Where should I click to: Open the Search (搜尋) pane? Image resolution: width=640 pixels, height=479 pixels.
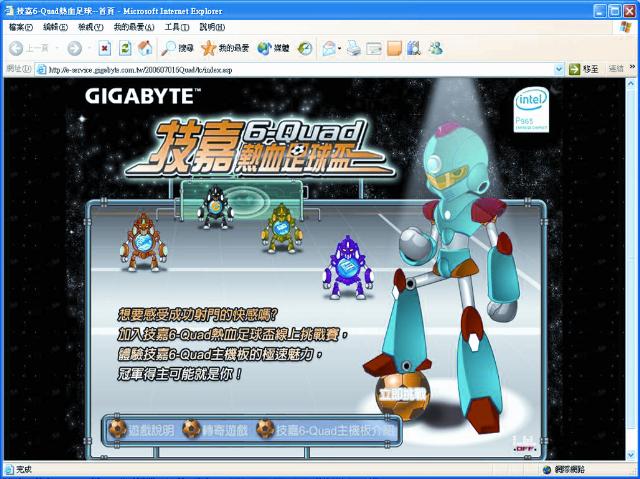pyautogui.click(x=177, y=49)
